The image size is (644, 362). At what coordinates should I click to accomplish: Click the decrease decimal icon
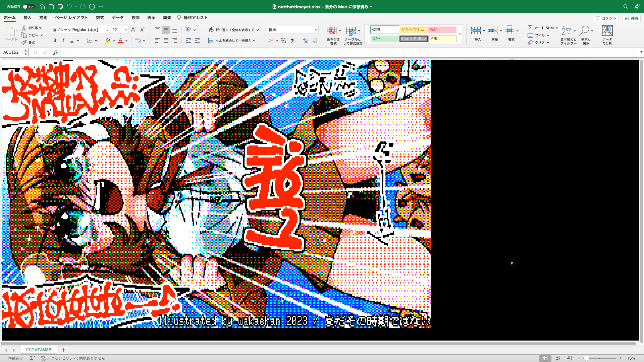tap(315, 41)
